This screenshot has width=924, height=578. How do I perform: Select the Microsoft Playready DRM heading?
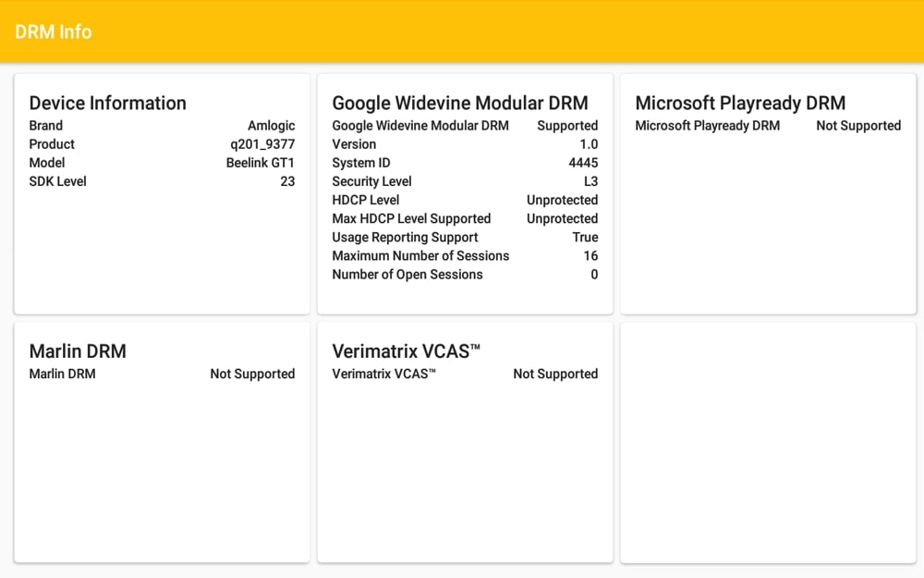click(740, 103)
